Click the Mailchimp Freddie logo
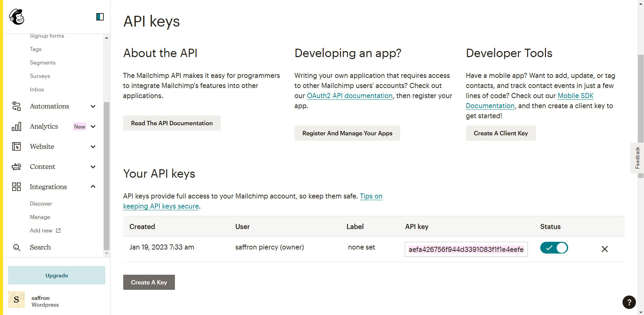Image resolution: width=644 pixels, height=315 pixels. (16, 17)
